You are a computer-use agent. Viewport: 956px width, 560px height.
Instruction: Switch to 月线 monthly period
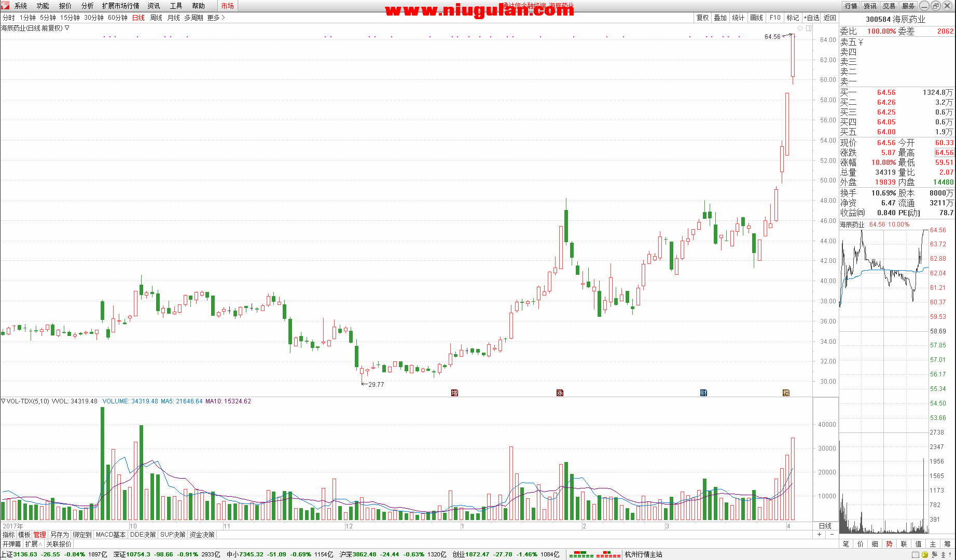coord(174,18)
